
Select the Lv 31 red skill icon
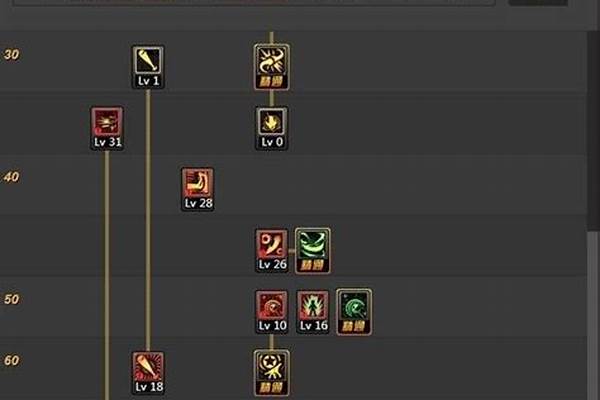[107, 128]
